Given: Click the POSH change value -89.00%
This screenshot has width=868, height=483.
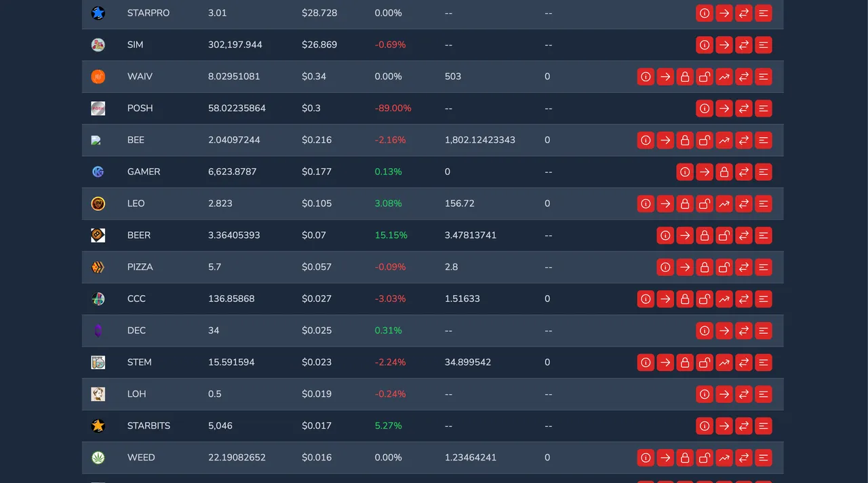Looking at the screenshot, I should point(393,109).
